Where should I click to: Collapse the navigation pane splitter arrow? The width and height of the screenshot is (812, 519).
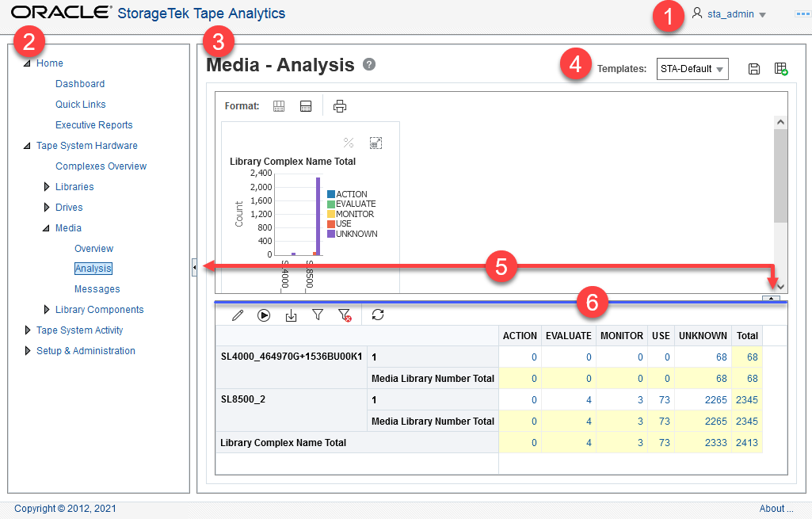tap(194, 267)
